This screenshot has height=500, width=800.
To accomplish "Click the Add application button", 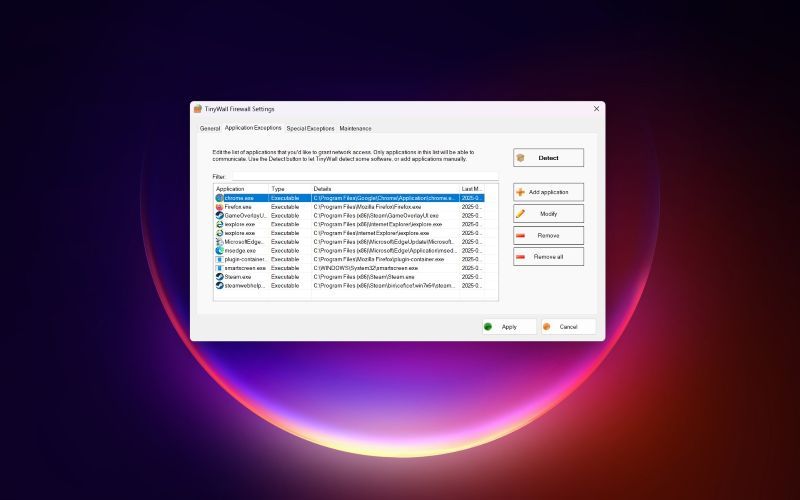I will pos(548,192).
